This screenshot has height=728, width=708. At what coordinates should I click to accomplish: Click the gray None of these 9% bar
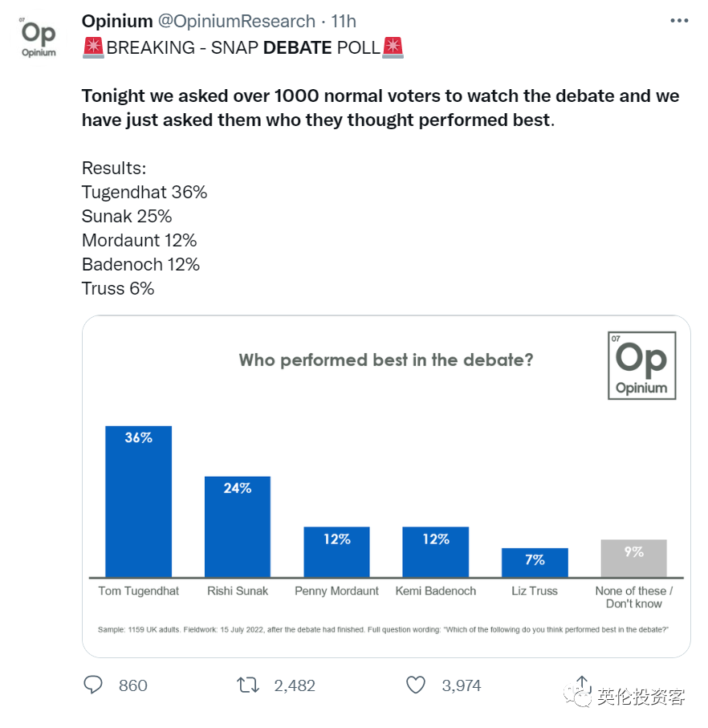[633, 558]
